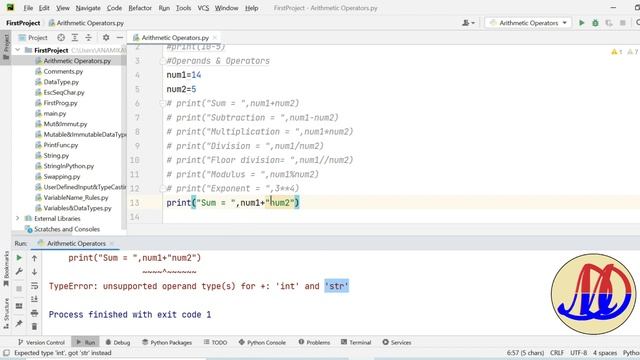Open the Python Console tool window
The image size is (640, 360).
(x=262, y=342)
